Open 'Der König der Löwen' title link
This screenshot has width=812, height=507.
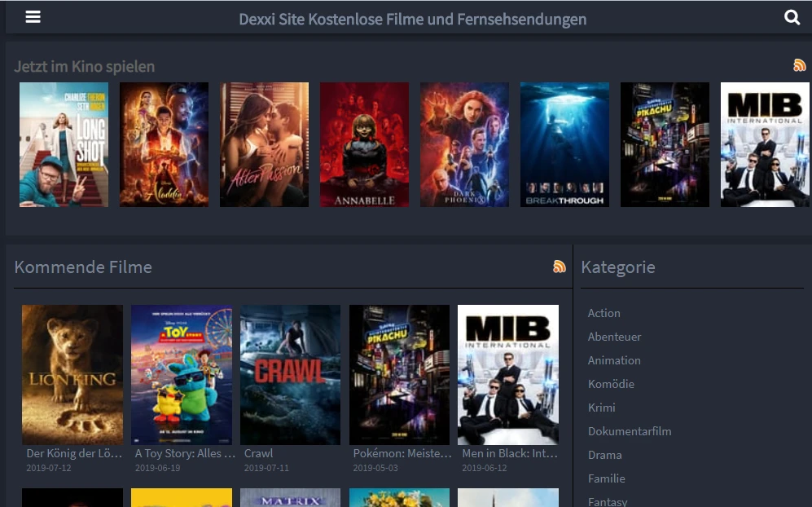72,453
